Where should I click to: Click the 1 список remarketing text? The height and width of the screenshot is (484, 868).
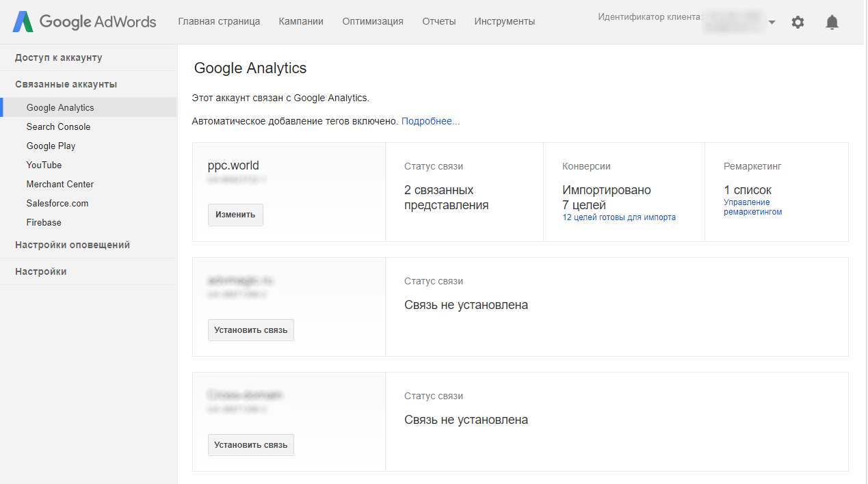point(748,190)
